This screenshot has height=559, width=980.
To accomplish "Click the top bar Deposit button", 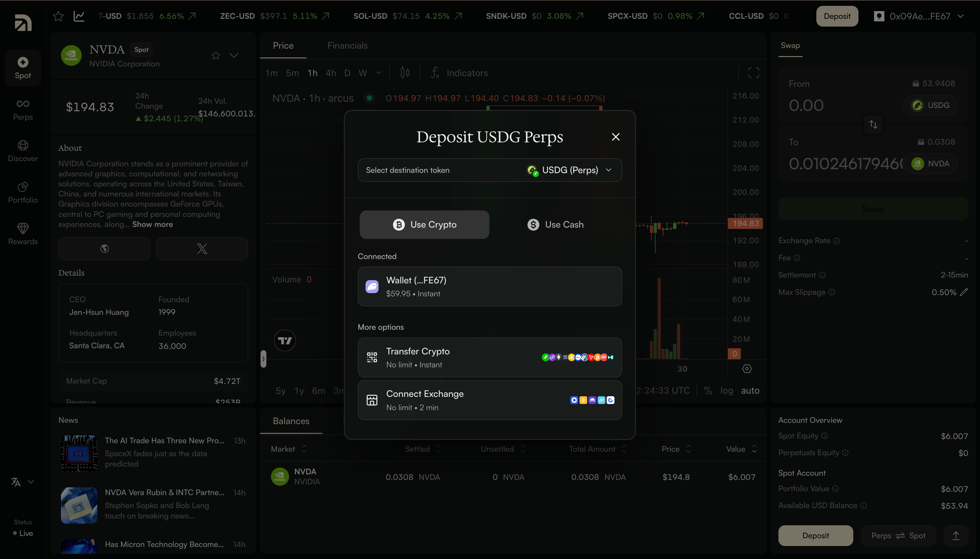I will pos(837,16).
